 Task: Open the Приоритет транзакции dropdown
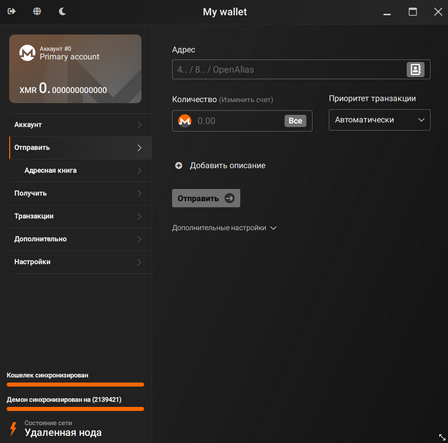[x=379, y=120]
